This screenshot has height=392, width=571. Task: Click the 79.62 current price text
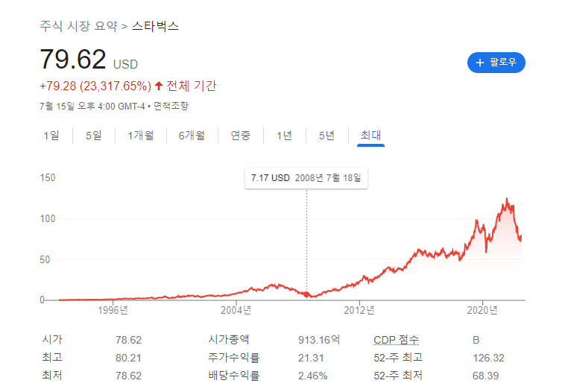tap(73, 60)
